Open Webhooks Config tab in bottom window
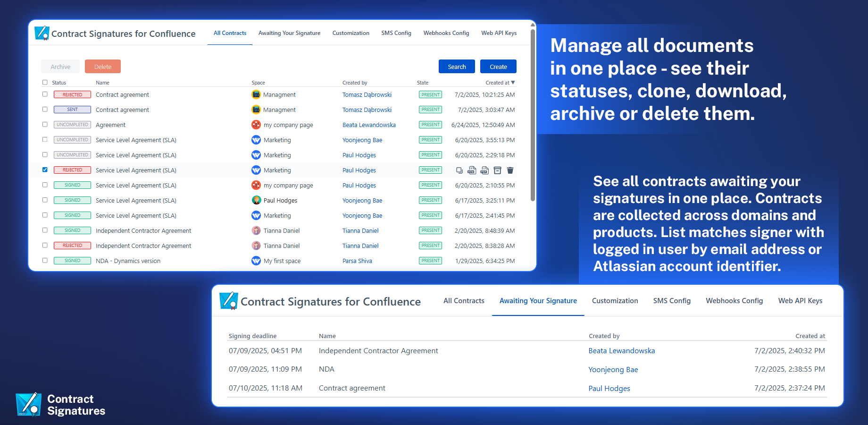Screen dimensions: 868x425 (734, 301)
